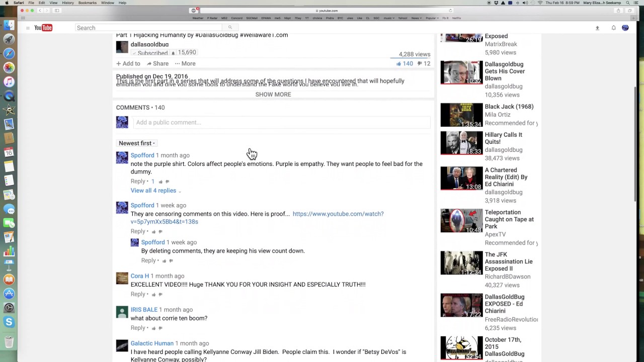Thumbs up Spofford's censoring comment
Screen dimensions: 644x362
(x=153, y=231)
